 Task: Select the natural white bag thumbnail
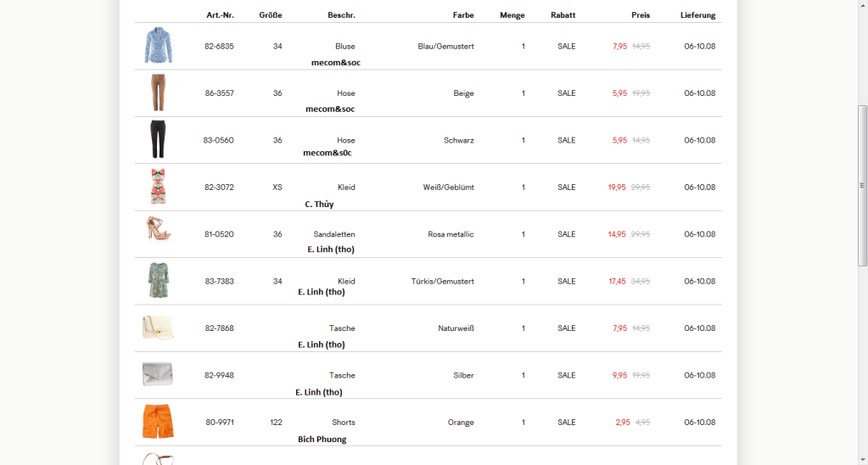coord(158,328)
